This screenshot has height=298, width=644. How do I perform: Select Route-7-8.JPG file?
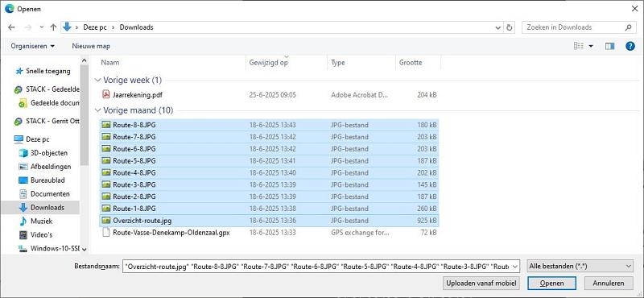(x=269, y=137)
